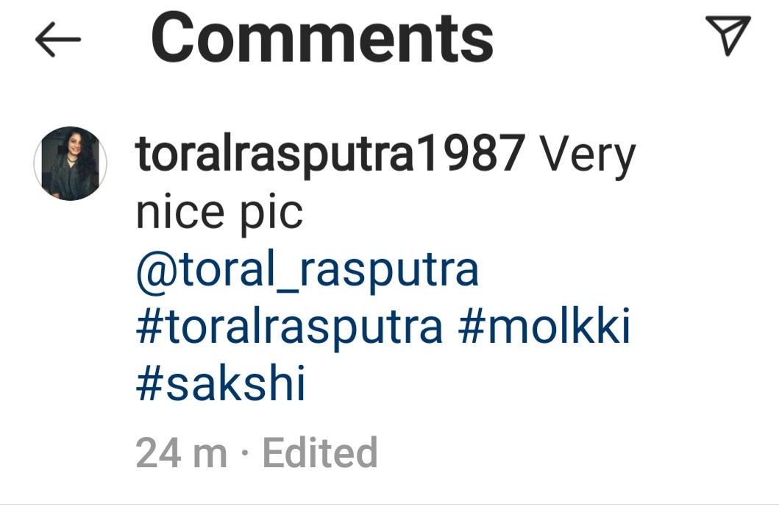Tap the Comments header title

(x=322, y=38)
